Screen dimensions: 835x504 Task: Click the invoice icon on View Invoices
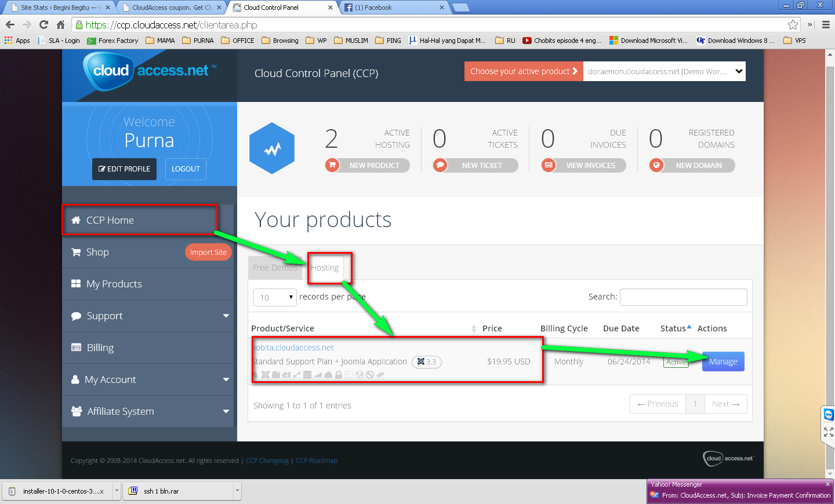click(548, 165)
